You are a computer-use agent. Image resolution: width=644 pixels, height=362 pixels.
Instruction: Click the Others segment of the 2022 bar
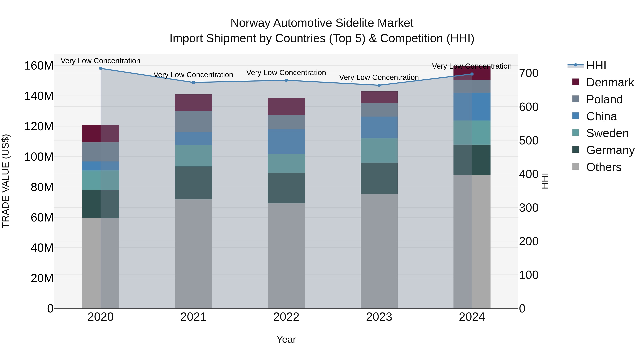[286, 256]
